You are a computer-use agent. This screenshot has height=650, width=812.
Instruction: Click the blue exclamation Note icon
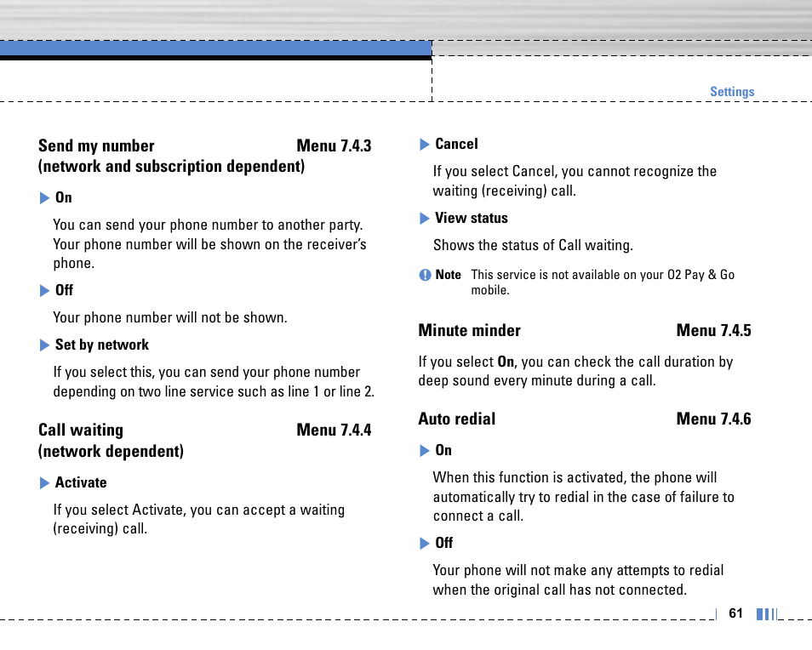pyautogui.click(x=426, y=275)
